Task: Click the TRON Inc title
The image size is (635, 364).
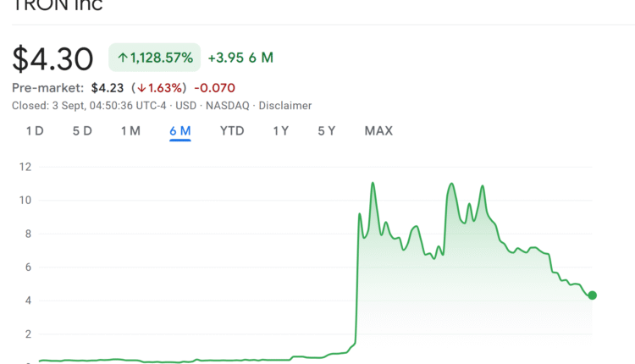Action: pyautogui.click(x=58, y=6)
